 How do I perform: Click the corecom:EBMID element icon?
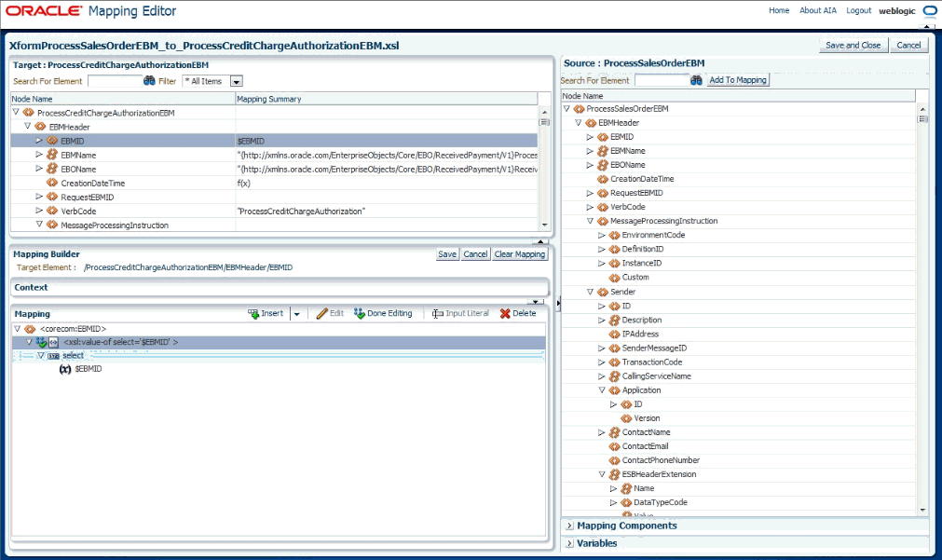30,329
